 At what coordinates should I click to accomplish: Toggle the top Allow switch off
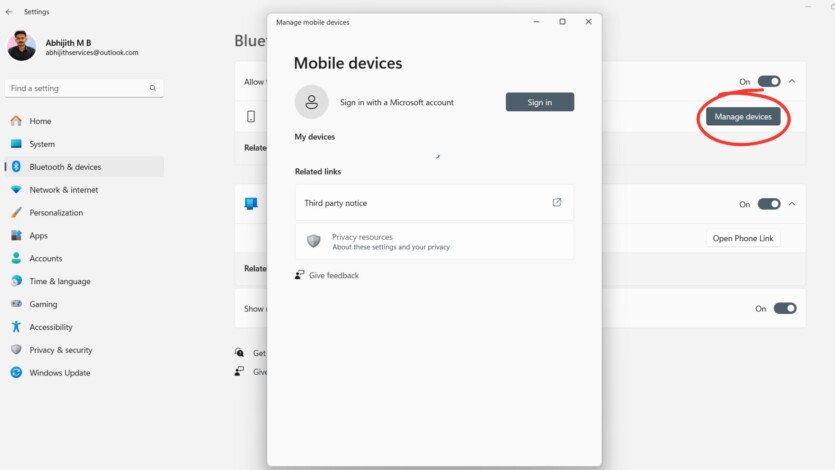click(x=768, y=81)
